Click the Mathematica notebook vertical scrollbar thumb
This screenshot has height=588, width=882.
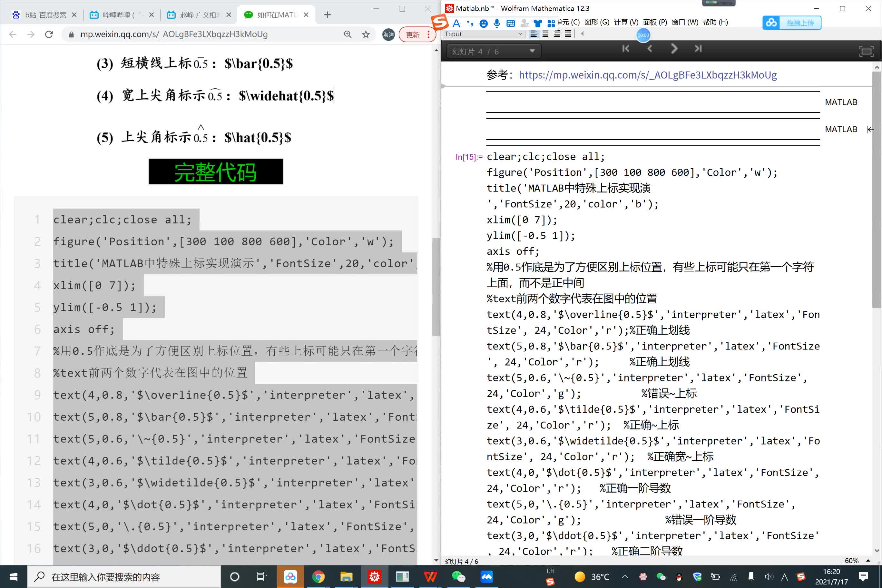(x=877, y=189)
